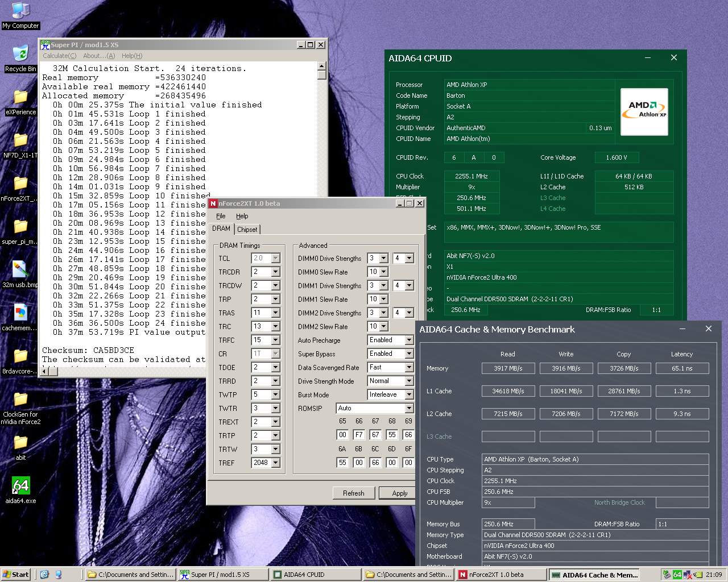Click the taskbar clock showing 21:09
728x582 pixels.
[714, 575]
